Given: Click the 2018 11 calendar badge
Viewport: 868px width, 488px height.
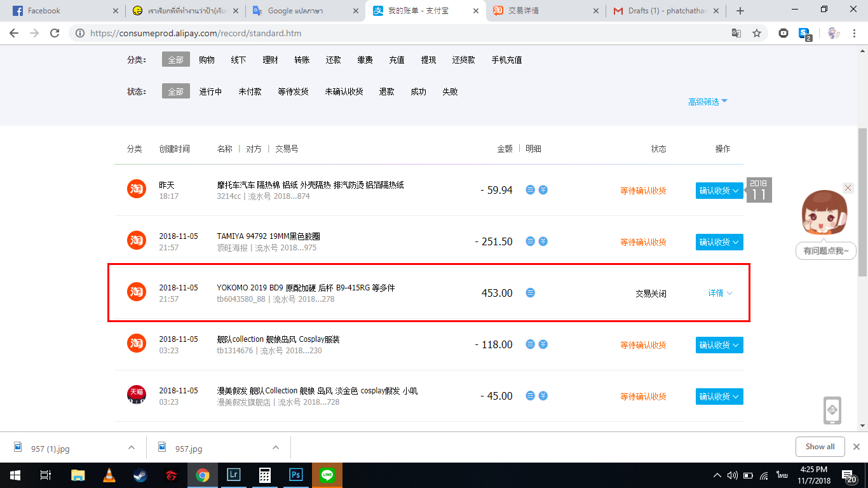Looking at the screenshot, I should tap(759, 191).
